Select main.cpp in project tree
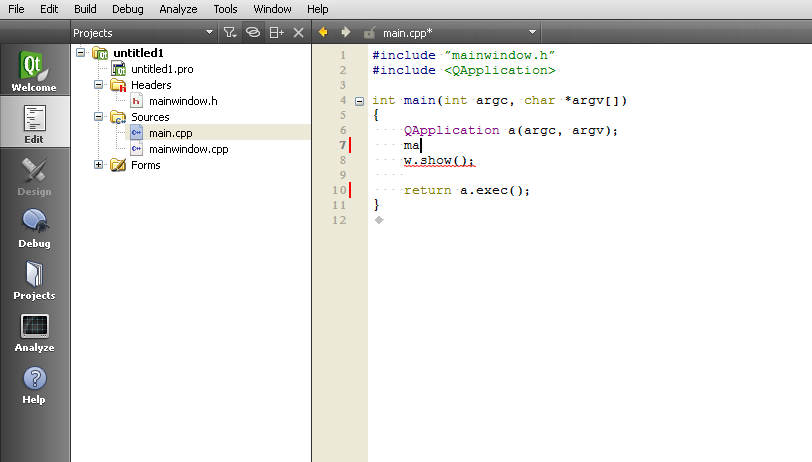The image size is (812, 462). pyautogui.click(x=171, y=133)
